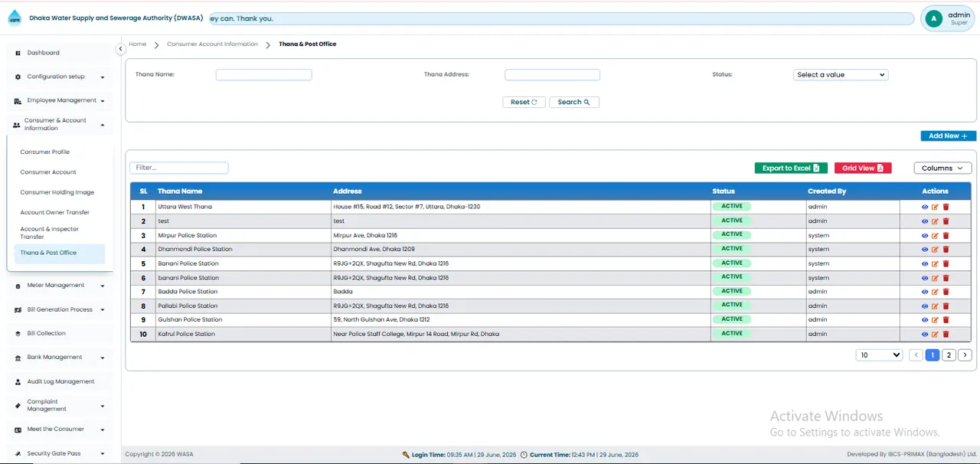Click the eye icon for the test row
Image resolution: width=980 pixels, height=464 pixels.
925,221
